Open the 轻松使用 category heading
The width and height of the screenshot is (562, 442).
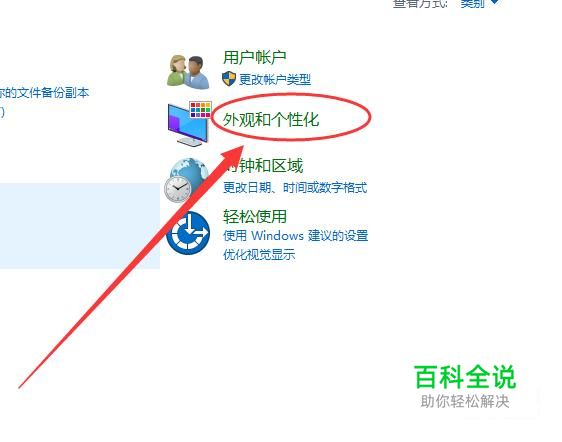pos(255,217)
